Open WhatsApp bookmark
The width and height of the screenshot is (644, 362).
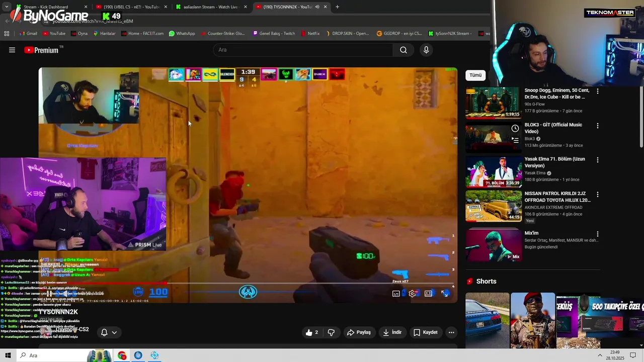(x=182, y=34)
